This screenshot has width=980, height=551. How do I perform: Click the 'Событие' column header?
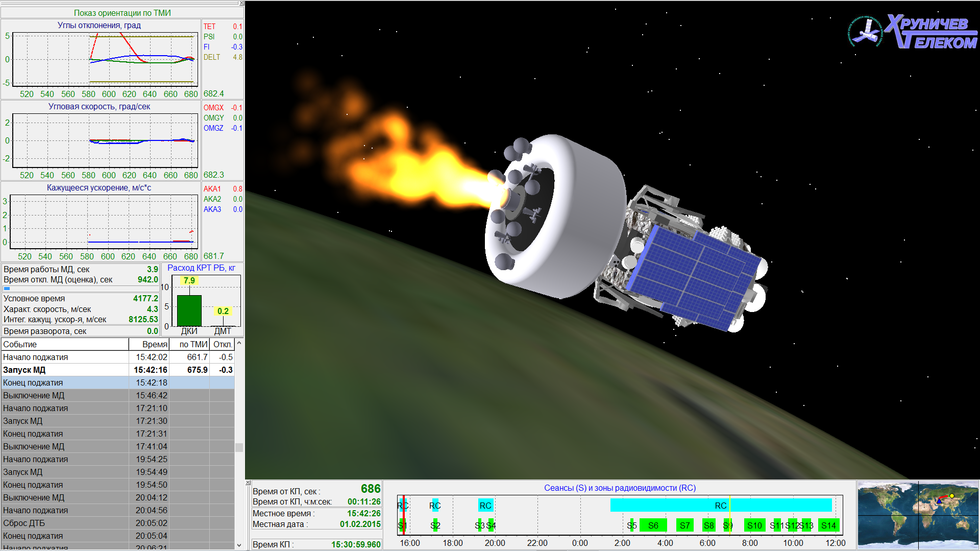pos(65,344)
